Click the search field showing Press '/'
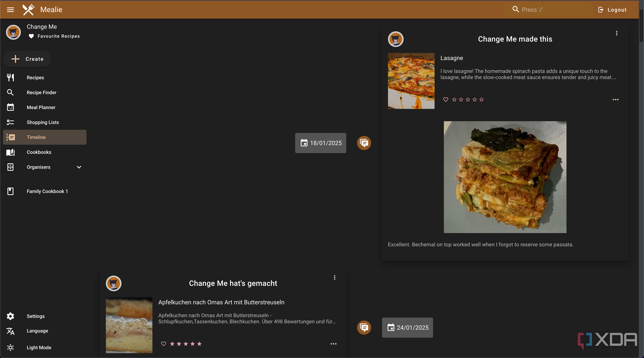The height and width of the screenshot is (358, 644). click(548, 10)
